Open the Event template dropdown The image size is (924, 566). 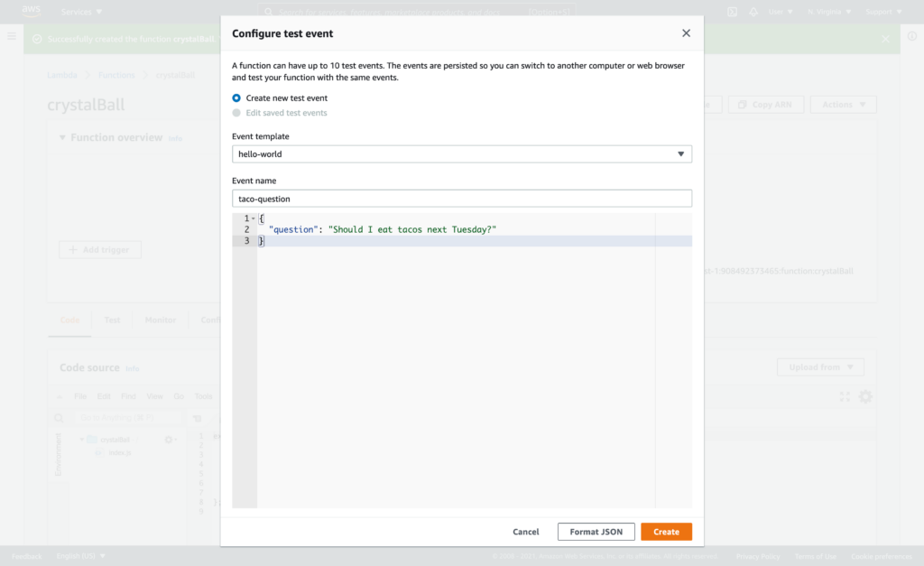(x=462, y=153)
